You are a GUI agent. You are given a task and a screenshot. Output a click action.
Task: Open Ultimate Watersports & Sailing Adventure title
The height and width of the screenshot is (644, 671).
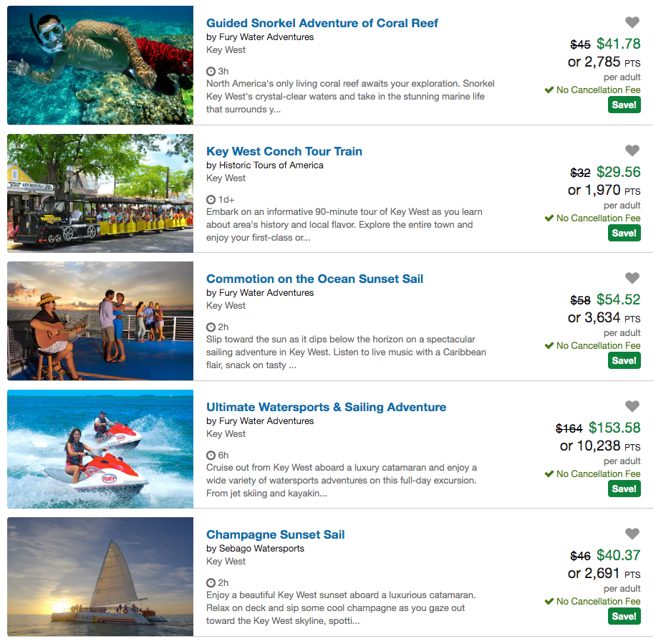pyautogui.click(x=326, y=407)
